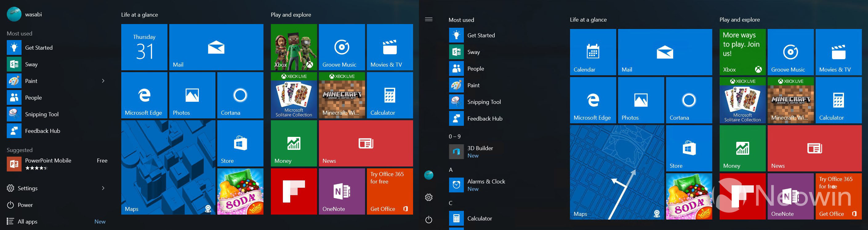Open the street-map Maps tile on the right
The image size is (868, 230).
click(617, 172)
